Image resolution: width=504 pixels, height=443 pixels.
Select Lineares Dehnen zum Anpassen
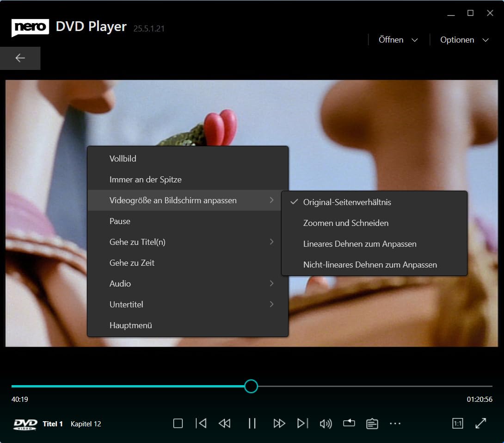[374, 244]
